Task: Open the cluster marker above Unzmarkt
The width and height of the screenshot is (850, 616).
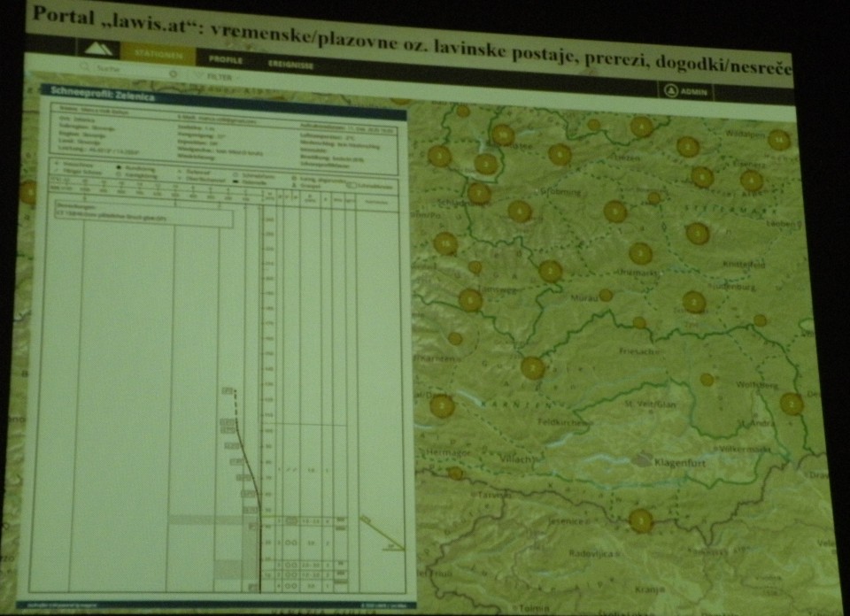Action: coord(640,253)
